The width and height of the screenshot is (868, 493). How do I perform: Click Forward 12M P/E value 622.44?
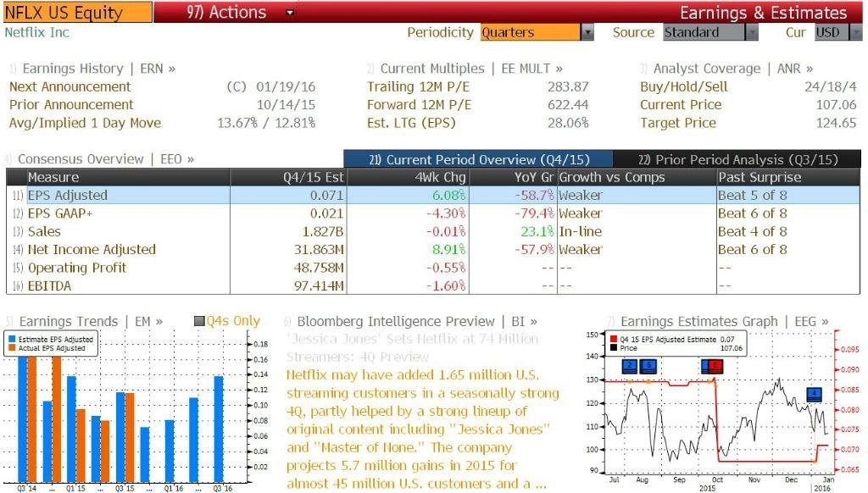(x=568, y=104)
